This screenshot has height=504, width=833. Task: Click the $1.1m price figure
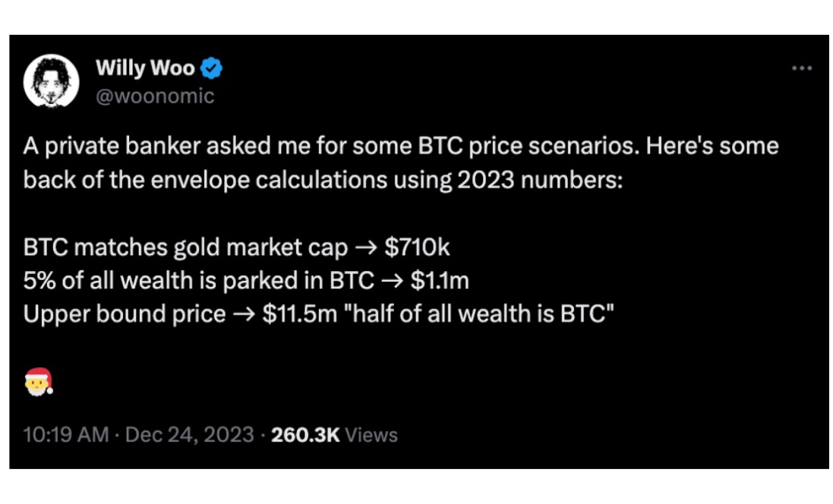[x=440, y=281]
